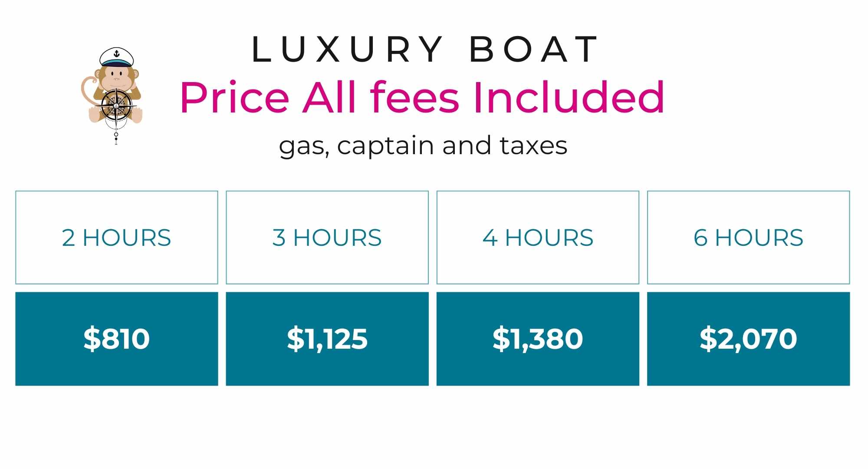Choose the 4 HOURS duration box
The image size is (868, 469).
(x=538, y=238)
